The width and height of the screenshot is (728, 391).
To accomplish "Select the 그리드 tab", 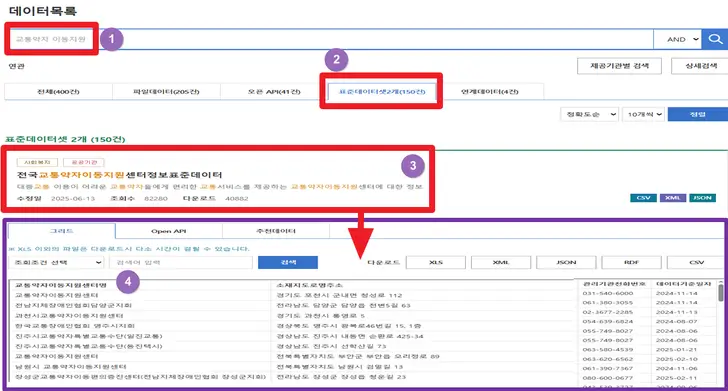I will point(62,231).
